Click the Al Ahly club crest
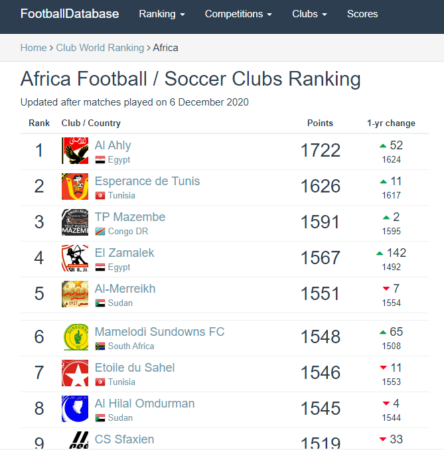The width and height of the screenshot is (444, 450). (x=75, y=151)
